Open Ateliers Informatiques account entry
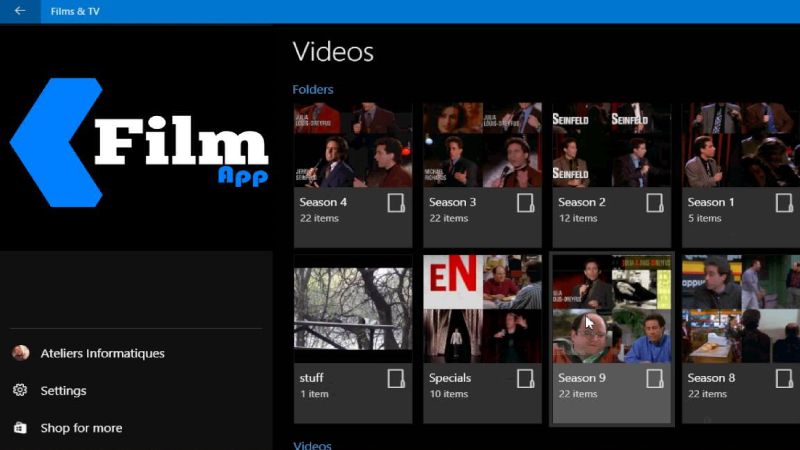Viewport: 800px width, 450px height. tap(136, 353)
